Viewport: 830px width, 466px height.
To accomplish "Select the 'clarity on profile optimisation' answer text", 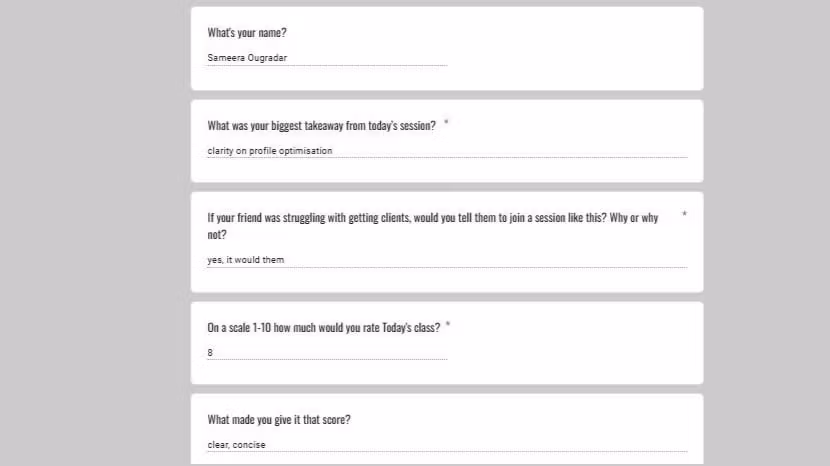I will pyautogui.click(x=269, y=151).
